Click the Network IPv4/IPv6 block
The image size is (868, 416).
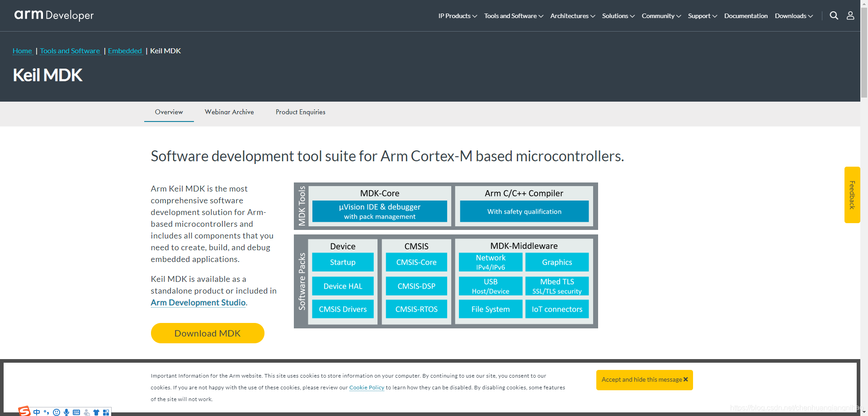(x=491, y=262)
